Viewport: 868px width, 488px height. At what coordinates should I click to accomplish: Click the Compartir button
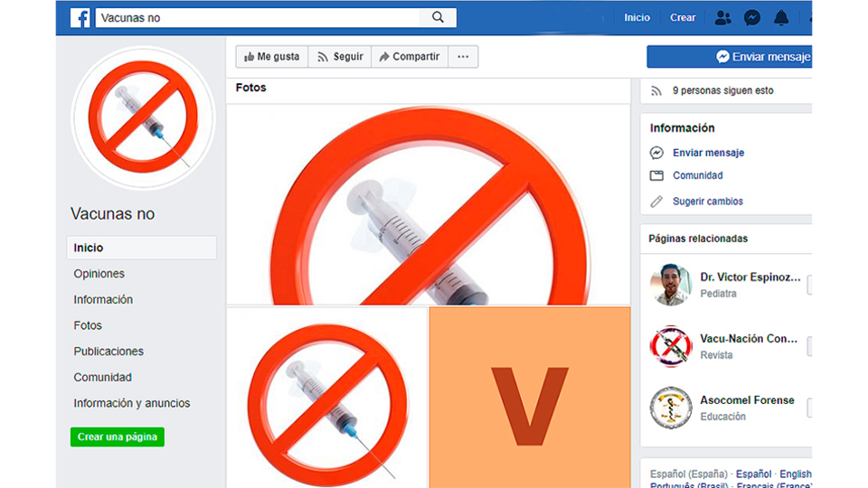410,56
